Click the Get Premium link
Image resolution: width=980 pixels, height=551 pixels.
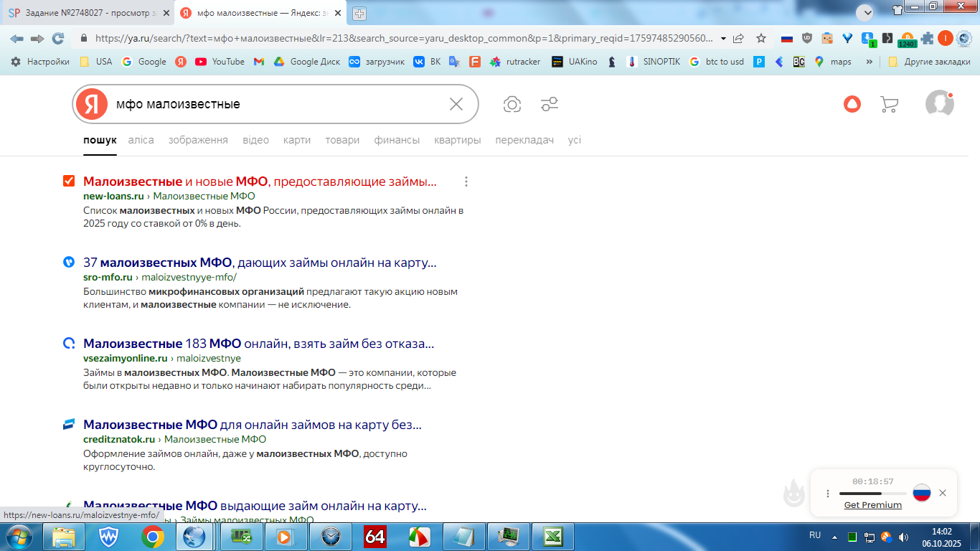[873, 505]
